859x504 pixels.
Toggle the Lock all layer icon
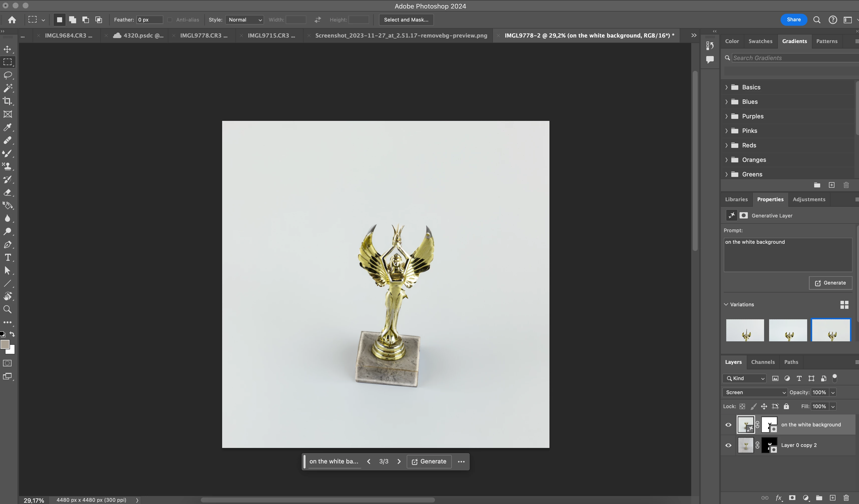click(x=786, y=406)
